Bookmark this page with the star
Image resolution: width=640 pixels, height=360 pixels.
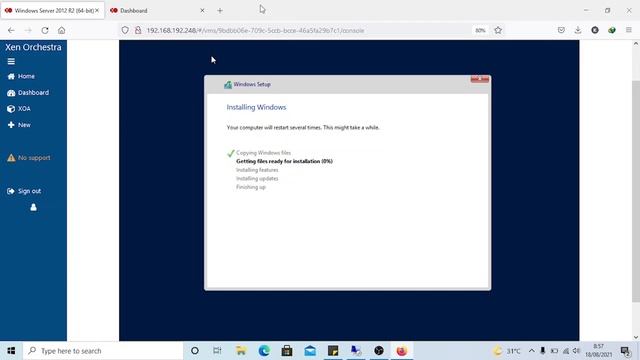[x=498, y=30]
